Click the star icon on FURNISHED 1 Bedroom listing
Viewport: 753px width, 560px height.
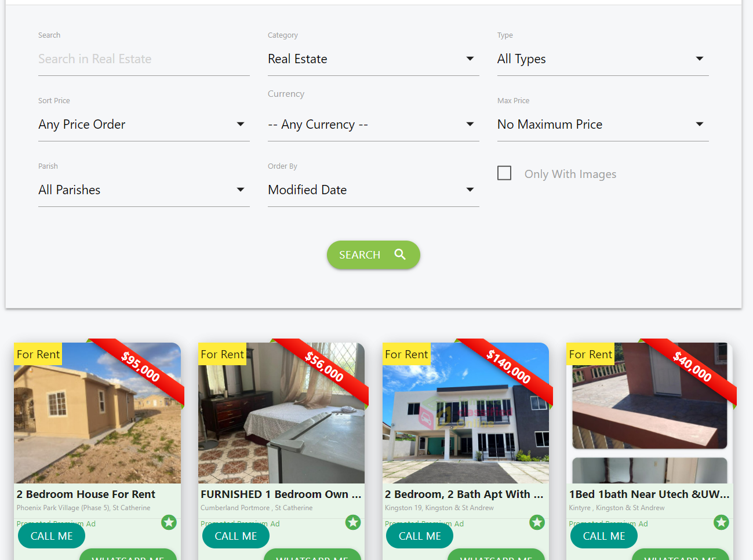tap(353, 522)
